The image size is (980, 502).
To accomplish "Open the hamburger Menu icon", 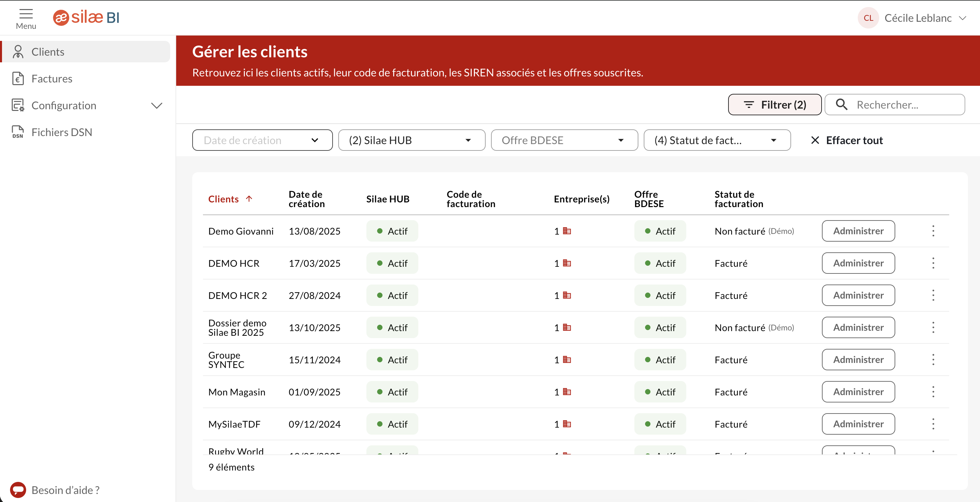I will (26, 14).
